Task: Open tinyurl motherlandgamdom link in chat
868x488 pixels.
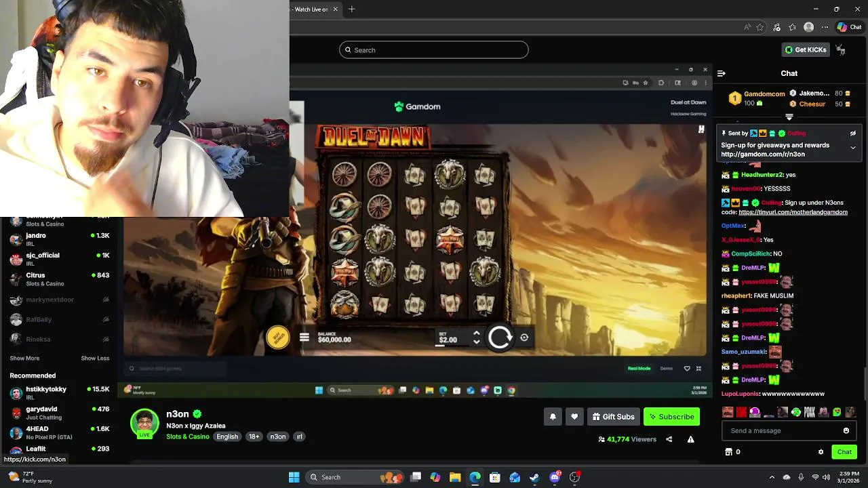Action: click(793, 212)
